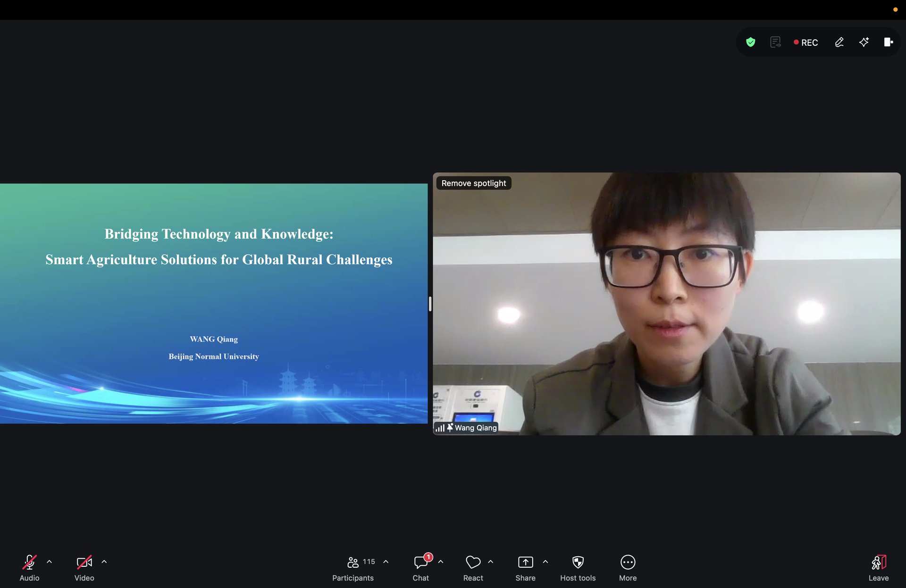The height and width of the screenshot is (588, 906).
Task: Open the Share options chevron
Action: pos(545,562)
